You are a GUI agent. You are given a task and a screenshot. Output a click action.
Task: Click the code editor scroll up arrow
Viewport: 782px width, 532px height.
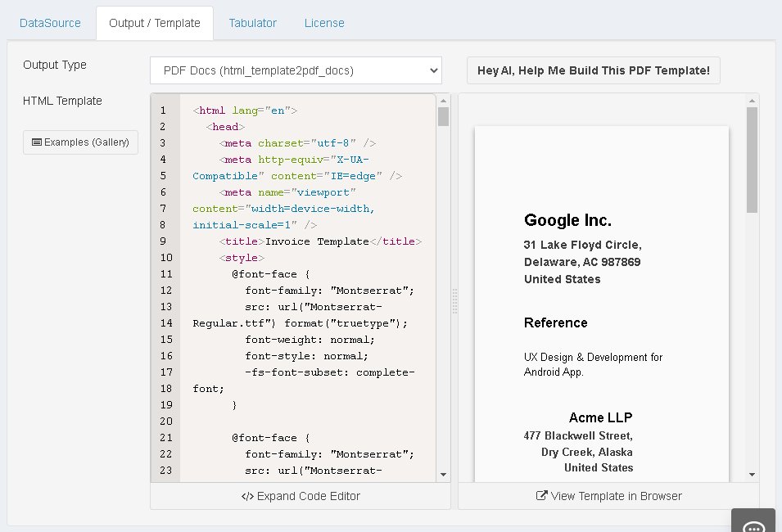coord(443,101)
